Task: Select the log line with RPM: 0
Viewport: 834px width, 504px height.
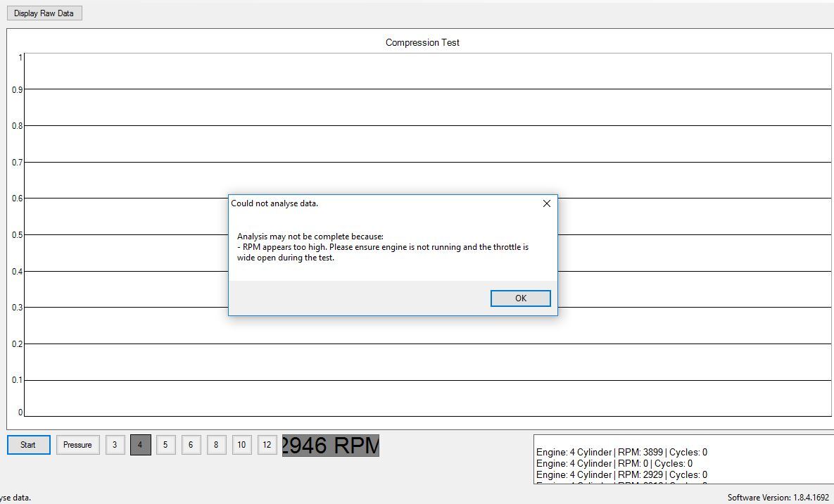Action: tap(614, 464)
